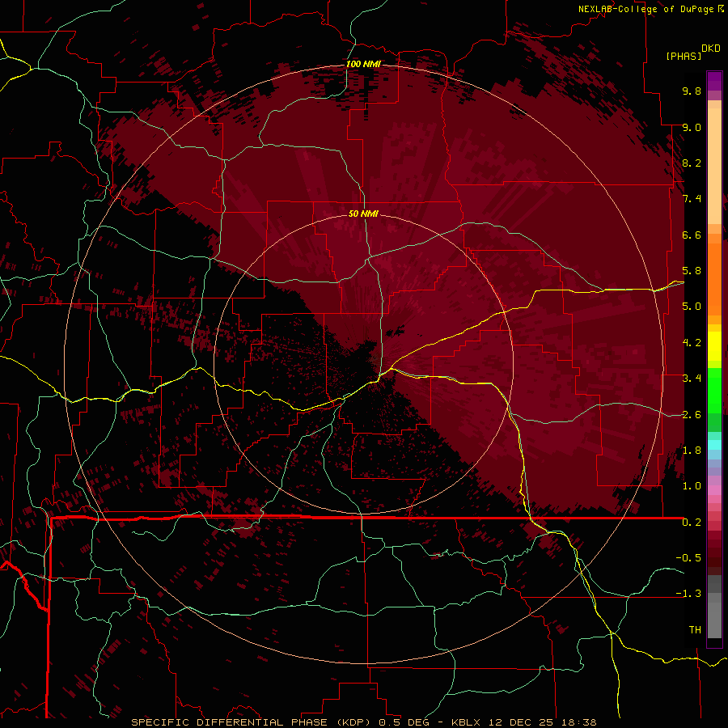This screenshot has width=728, height=728.
Task: Click the 'DKD' label above the color scale
Action: click(711, 48)
